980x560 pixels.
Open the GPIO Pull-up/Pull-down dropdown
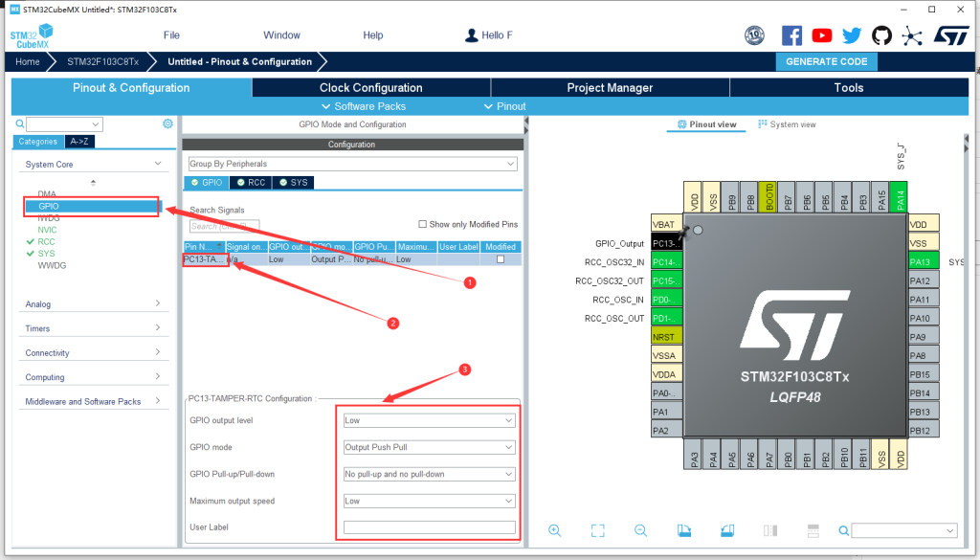pyautogui.click(x=429, y=475)
